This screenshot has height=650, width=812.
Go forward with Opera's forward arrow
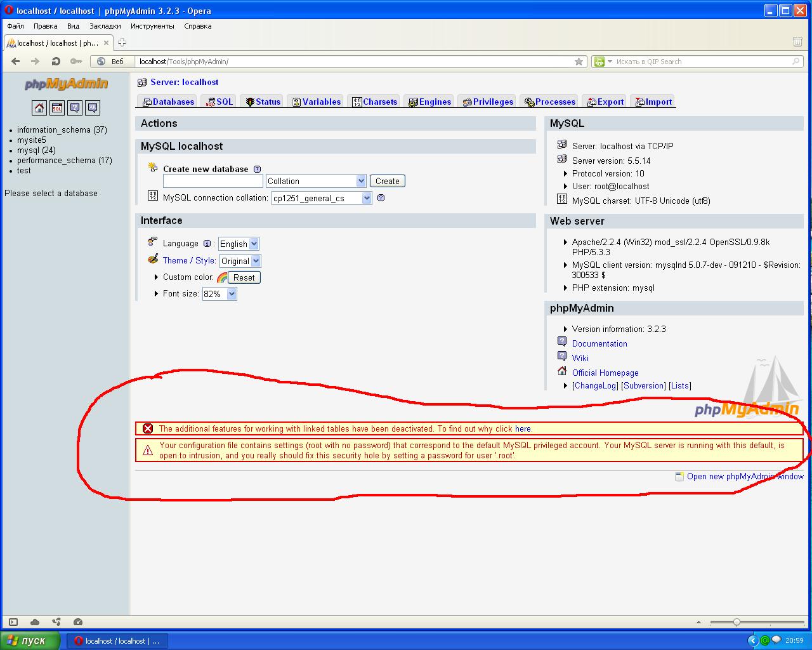(x=36, y=62)
